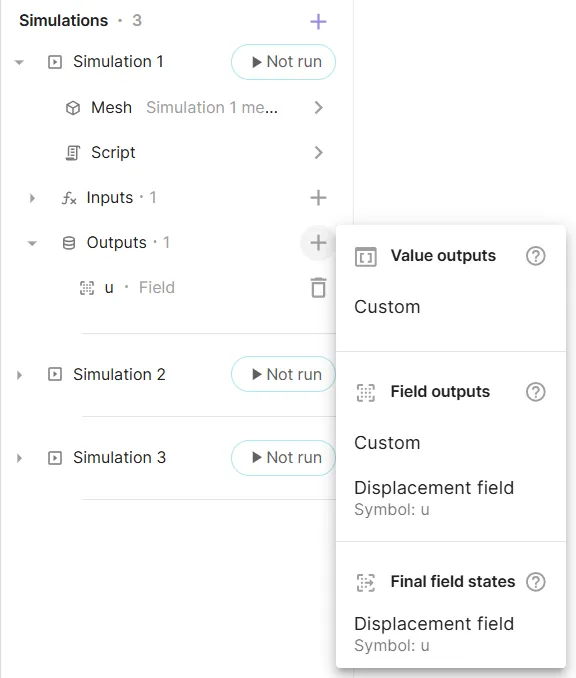Click the add Inputs plus icon
Screen dimensions: 576x678
[x=318, y=198]
